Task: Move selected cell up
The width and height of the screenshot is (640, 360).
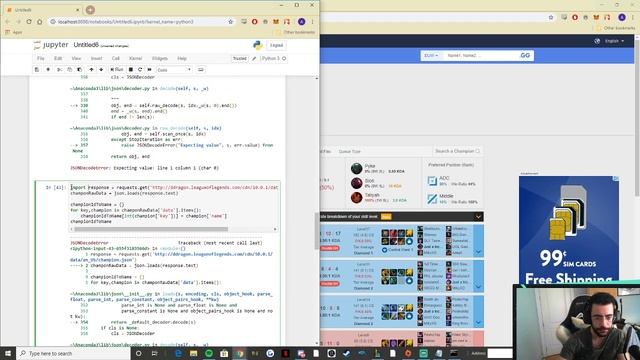Action: pos(91,70)
